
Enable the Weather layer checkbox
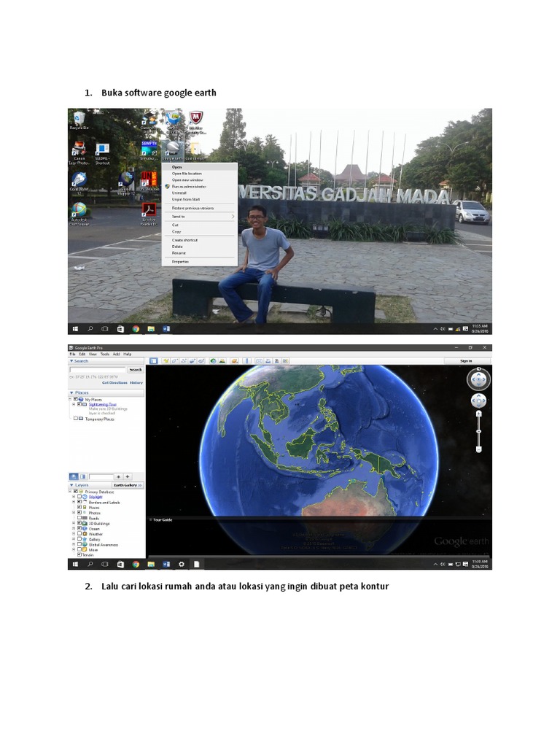click(79, 534)
